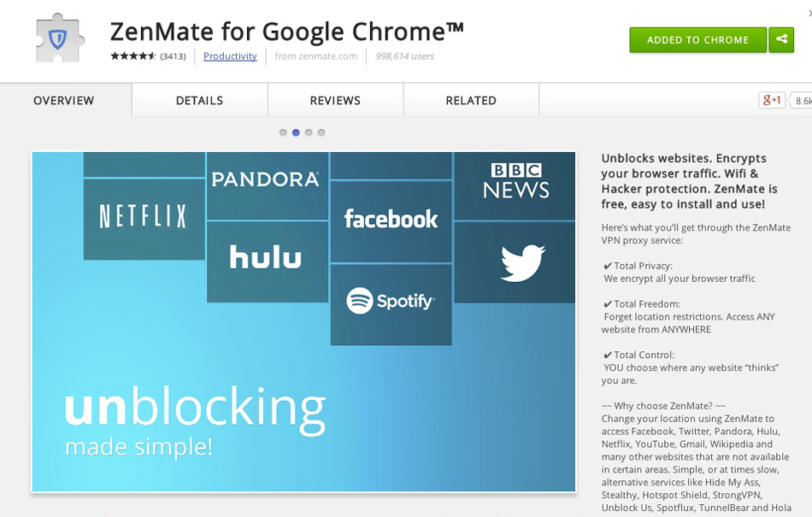
Task: Open the Reviews tab
Action: pyautogui.click(x=336, y=100)
